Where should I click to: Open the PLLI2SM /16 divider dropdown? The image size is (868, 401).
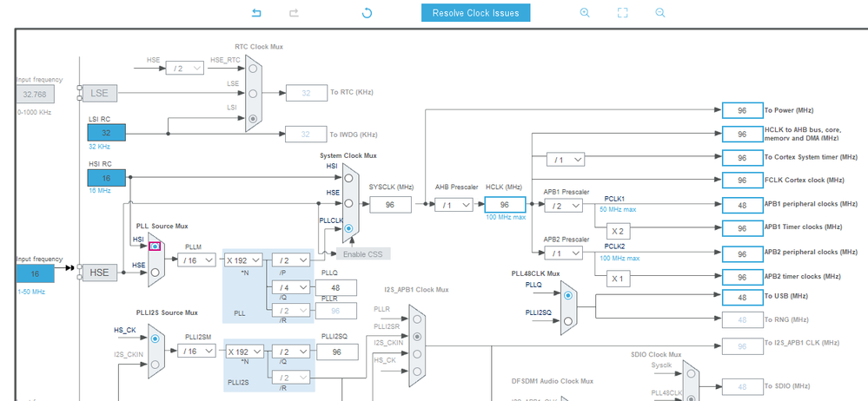click(x=196, y=352)
